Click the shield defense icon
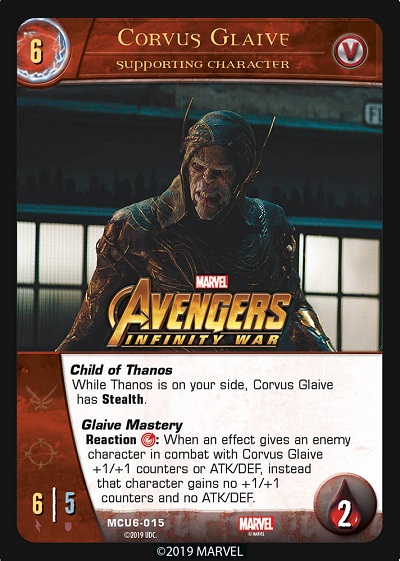The height and width of the screenshot is (561, 400). click(69, 526)
